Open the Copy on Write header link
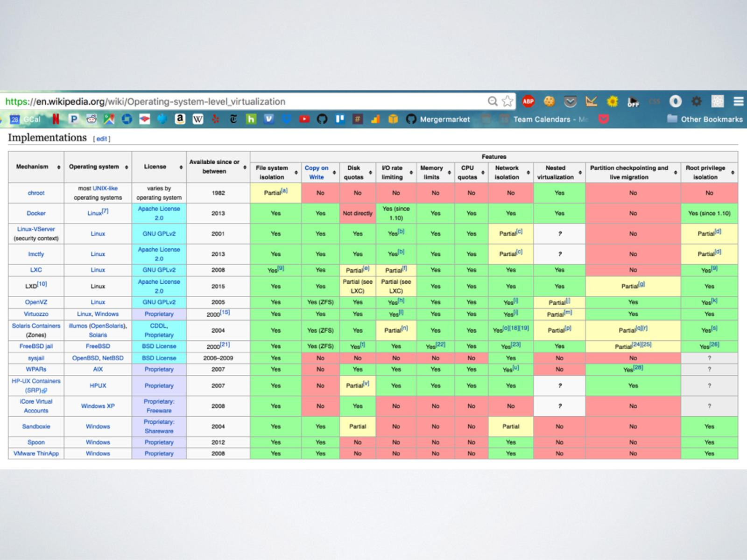Image resolution: width=747 pixels, height=560 pixels. 317,172
